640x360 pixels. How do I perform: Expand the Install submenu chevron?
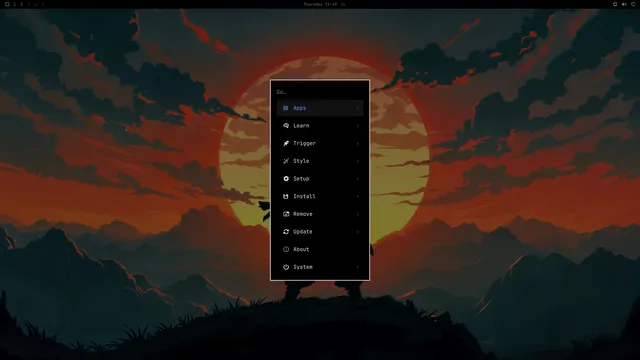(x=358, y=196)
